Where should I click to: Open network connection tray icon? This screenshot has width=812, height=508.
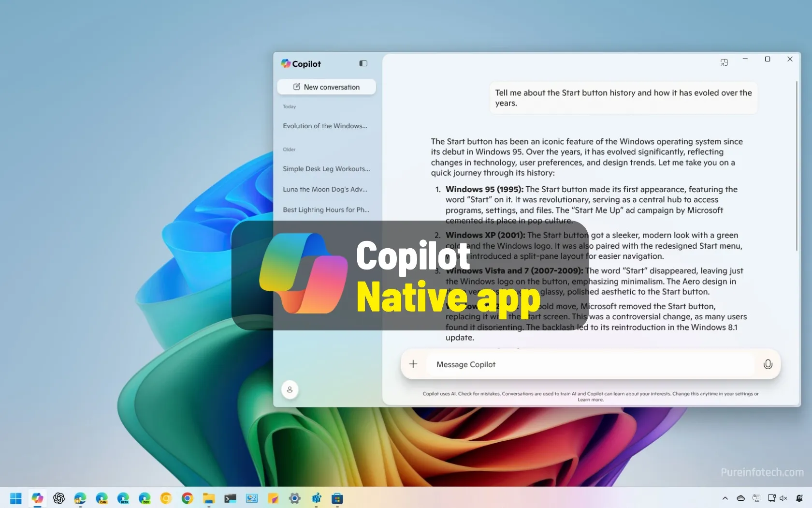771,498
